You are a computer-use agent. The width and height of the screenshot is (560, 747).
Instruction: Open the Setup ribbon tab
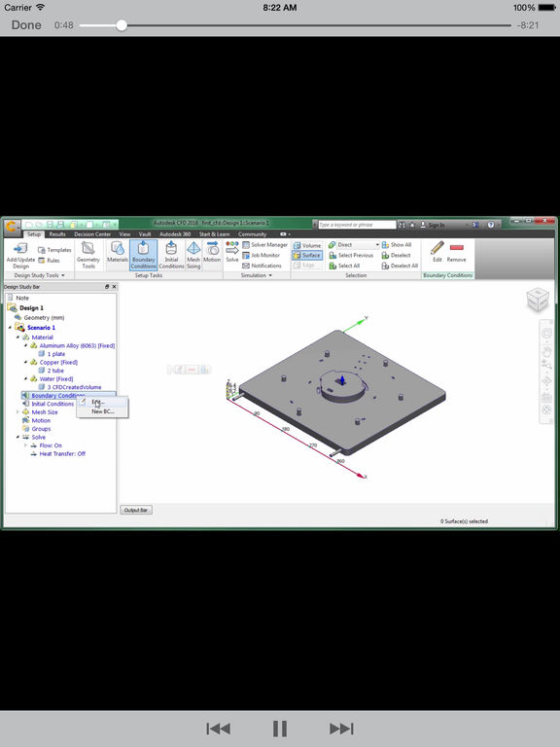pos(34,233)
